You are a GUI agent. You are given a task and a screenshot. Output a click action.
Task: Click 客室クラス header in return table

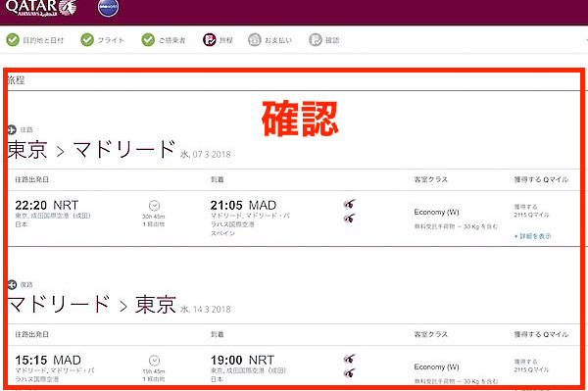431,334
